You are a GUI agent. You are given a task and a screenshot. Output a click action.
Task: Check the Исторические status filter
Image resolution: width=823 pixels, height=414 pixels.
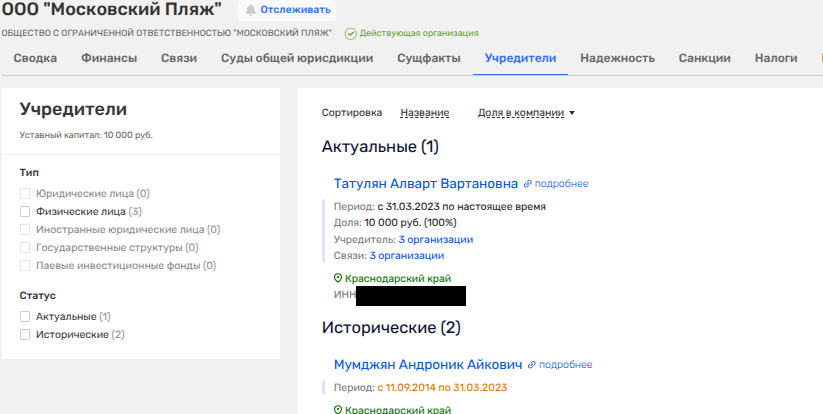pos(25,334)
